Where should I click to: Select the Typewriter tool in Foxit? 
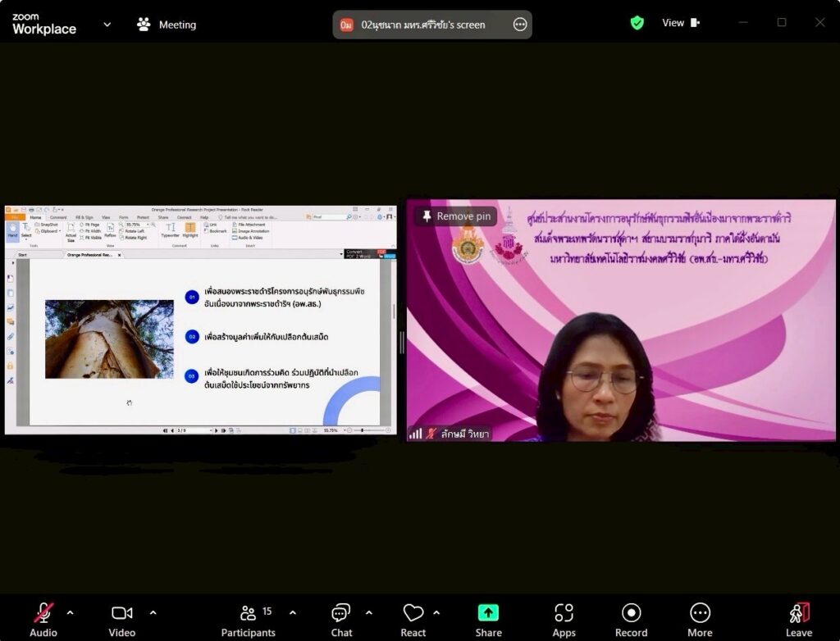click(x=170, y=230)
